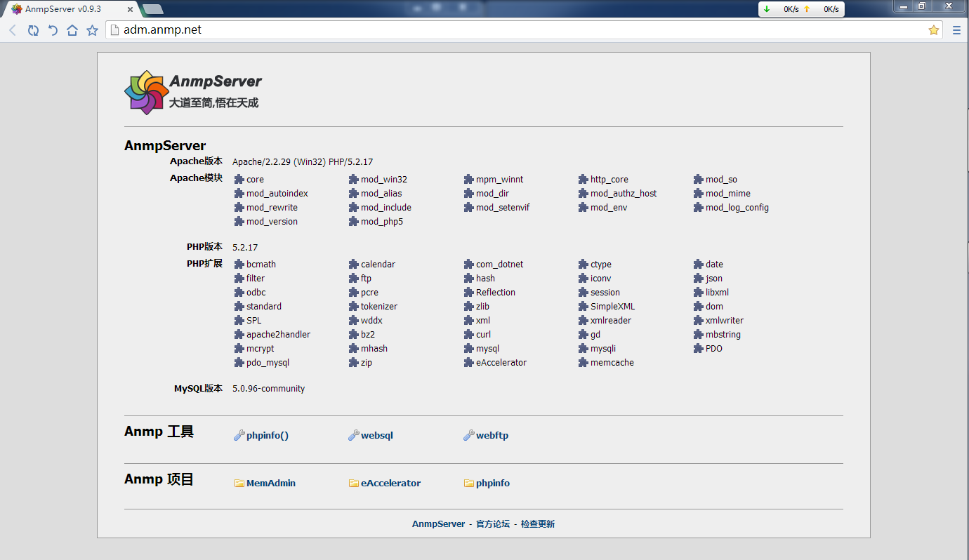
Task: Open the eAccelerator project link
Action: point(391,484)
